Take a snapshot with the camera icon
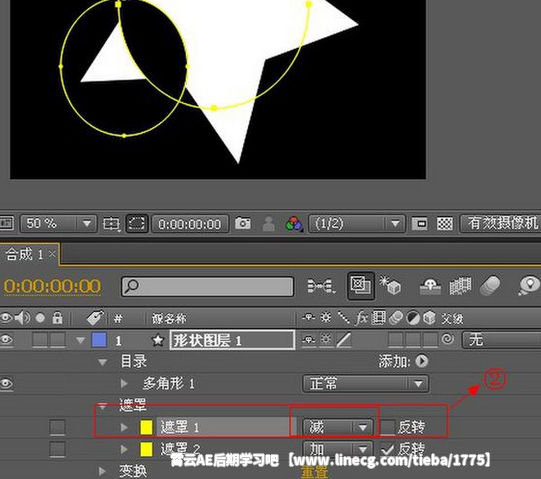The height and width of the screenshot is (479, 541). pyautogui.click(x=243, y=223)
